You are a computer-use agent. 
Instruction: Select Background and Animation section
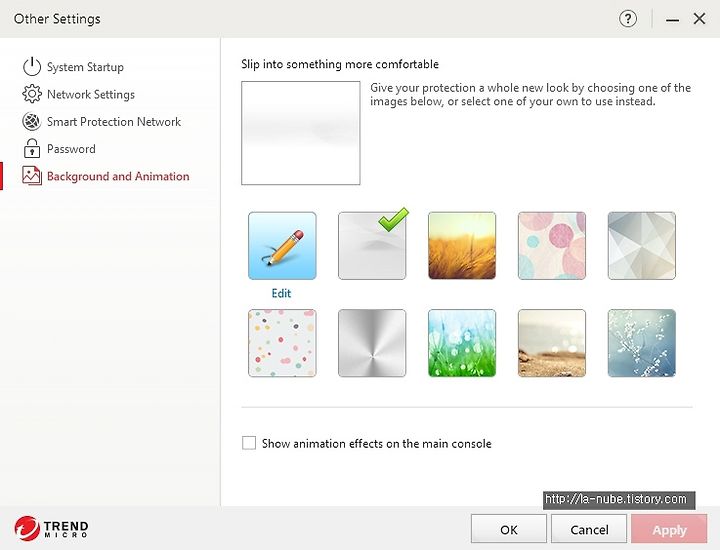click(118, 176)
